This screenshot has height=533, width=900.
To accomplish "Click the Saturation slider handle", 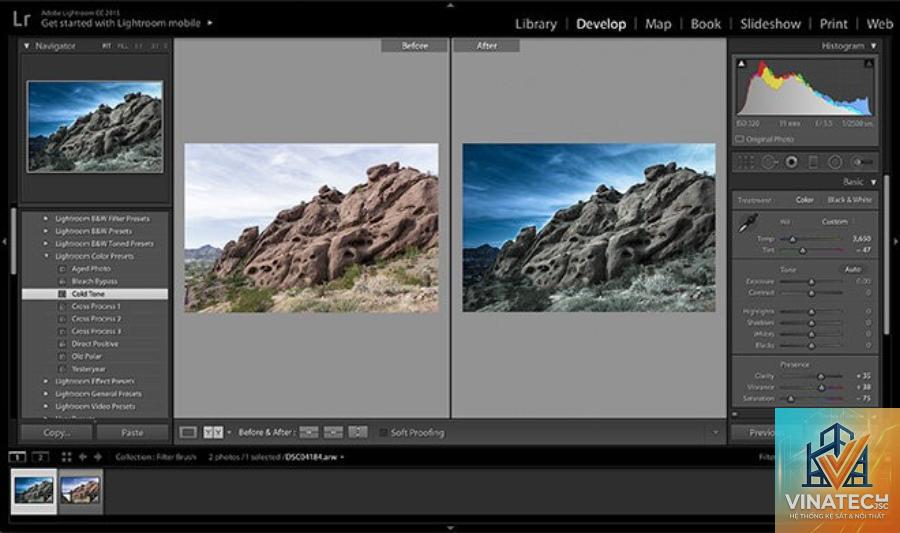I will tap(790, 398).
